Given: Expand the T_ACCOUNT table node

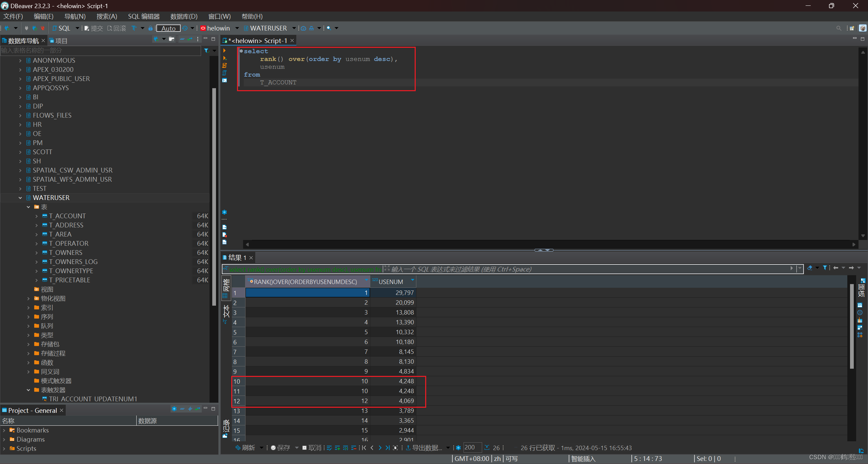Looking at the screenshot, I should point(37,216).
